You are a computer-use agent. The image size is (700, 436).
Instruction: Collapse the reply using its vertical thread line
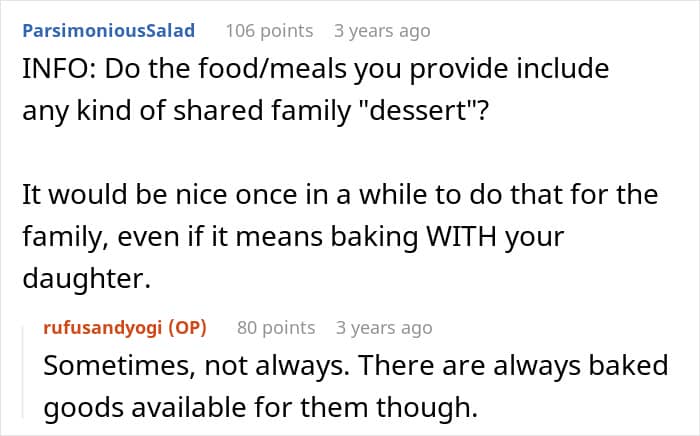[23, 372]
